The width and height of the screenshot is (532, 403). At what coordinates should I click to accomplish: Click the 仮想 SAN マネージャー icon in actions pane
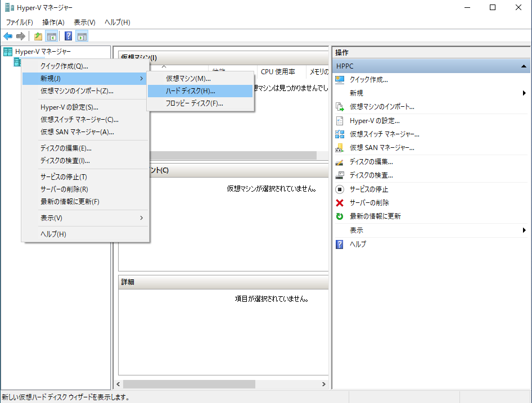(340, 148)
